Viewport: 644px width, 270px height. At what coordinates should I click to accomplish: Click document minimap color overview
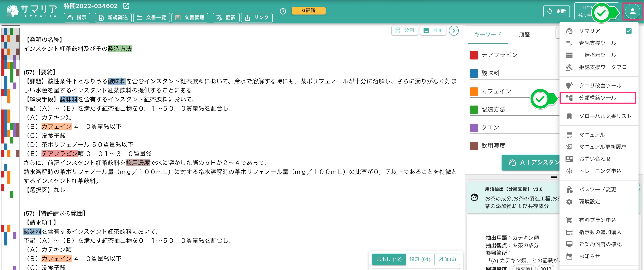[x=11, y=148]
